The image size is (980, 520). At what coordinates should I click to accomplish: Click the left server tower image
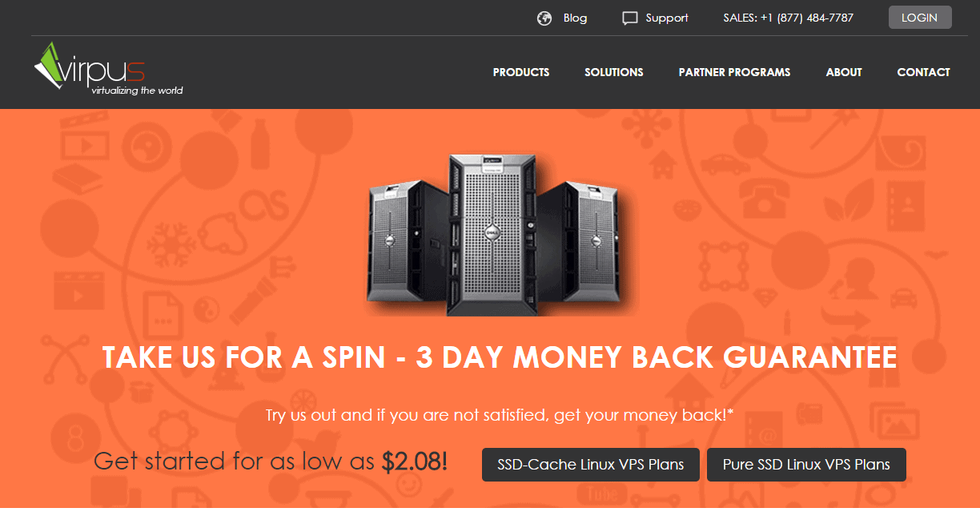click(x=406, y=240)
